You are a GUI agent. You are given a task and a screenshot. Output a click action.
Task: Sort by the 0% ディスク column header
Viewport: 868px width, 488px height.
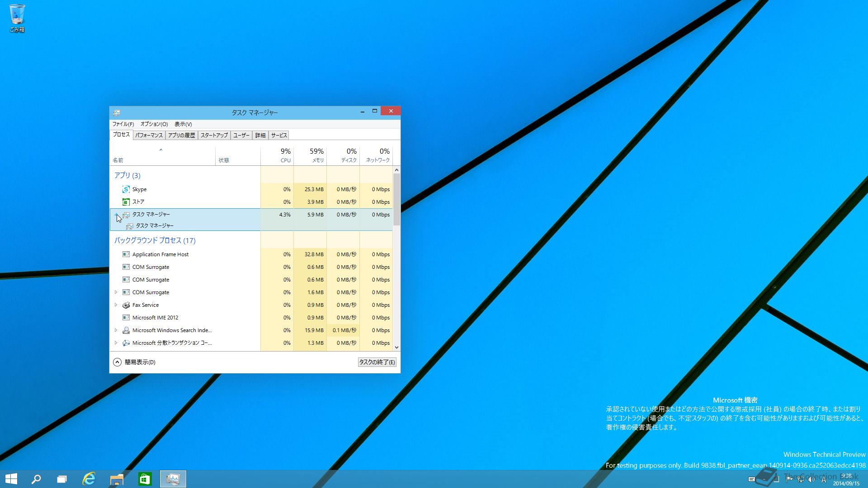[x=343, y=155]
